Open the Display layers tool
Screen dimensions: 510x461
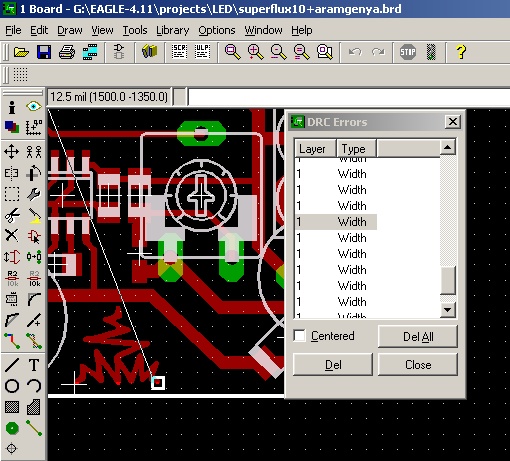point(12,127)
